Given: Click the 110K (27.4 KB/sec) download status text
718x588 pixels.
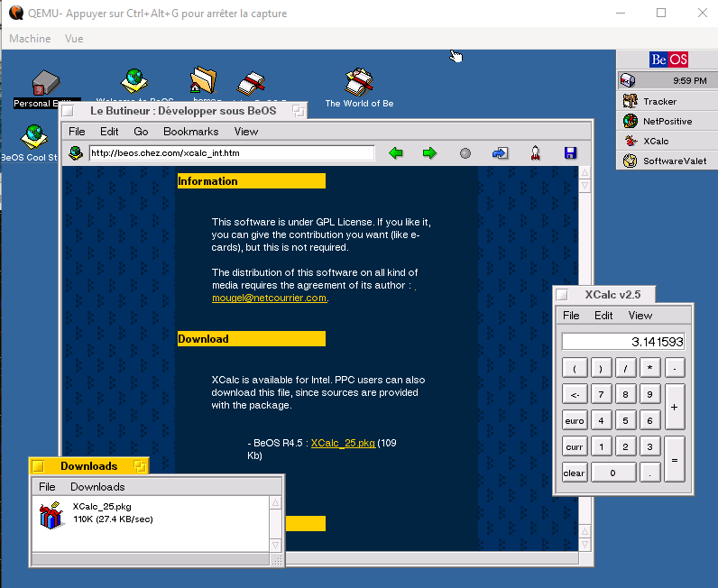Looking at the screenshot, I should click(x=113, y=519).
